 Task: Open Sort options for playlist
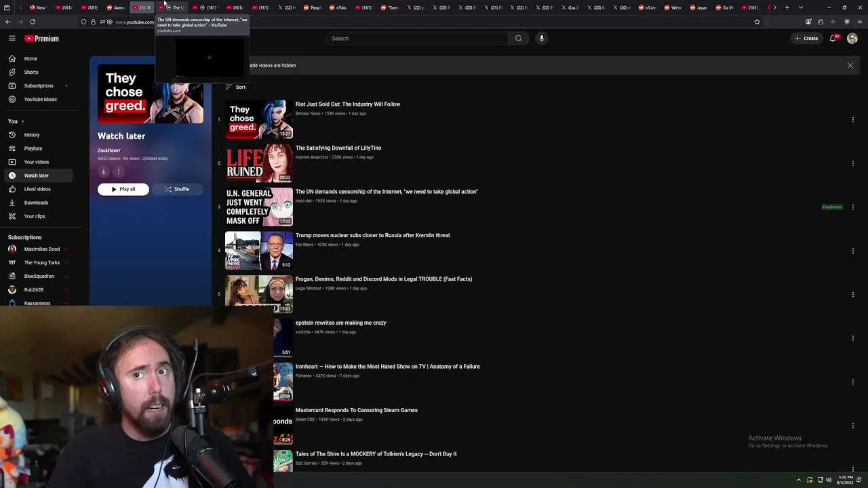(x=235, y=87)
